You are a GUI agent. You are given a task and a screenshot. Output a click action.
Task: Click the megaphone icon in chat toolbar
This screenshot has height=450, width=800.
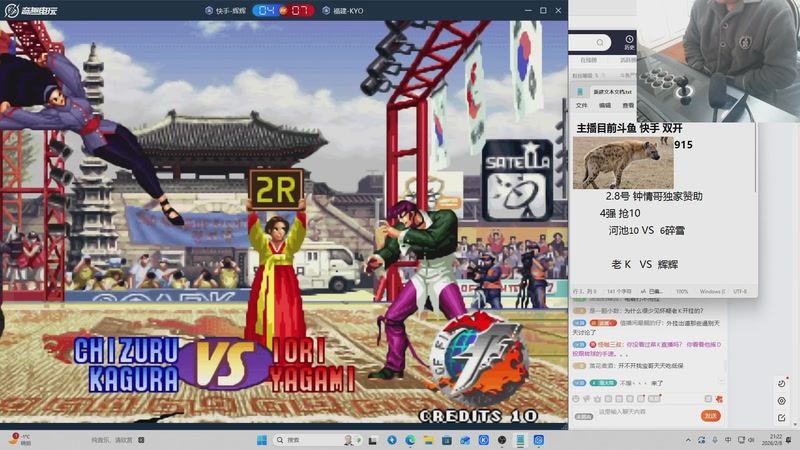tap(587, 399)
